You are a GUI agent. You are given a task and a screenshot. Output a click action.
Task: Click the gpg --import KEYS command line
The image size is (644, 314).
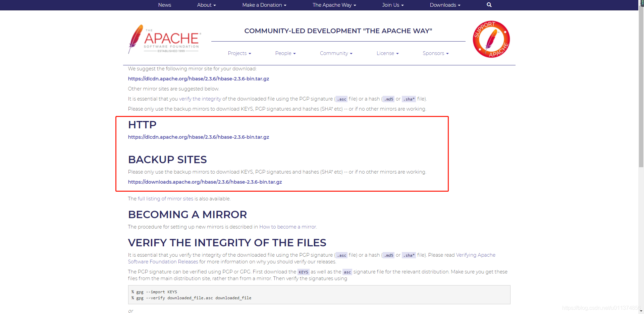pyautogui.click(x=154, y=292)
